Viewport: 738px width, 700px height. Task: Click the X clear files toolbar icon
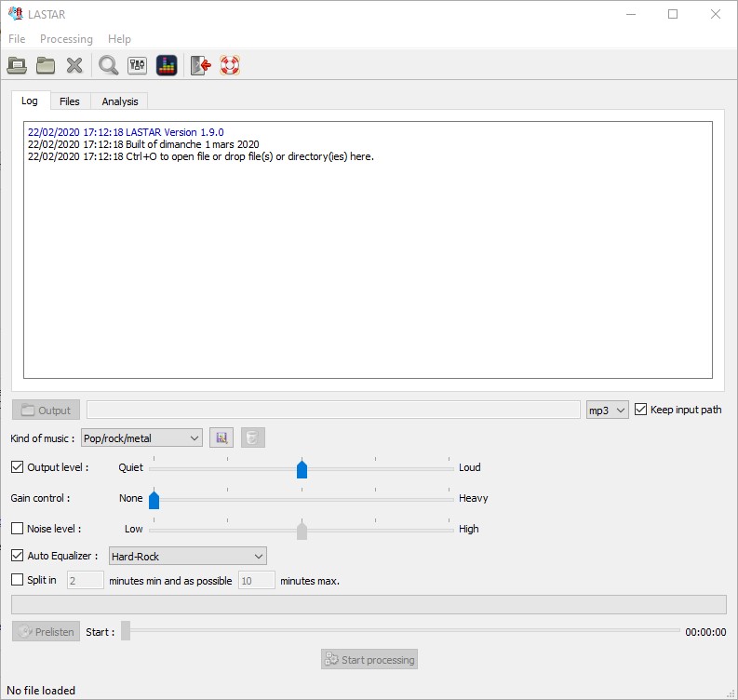click(74, 65)
